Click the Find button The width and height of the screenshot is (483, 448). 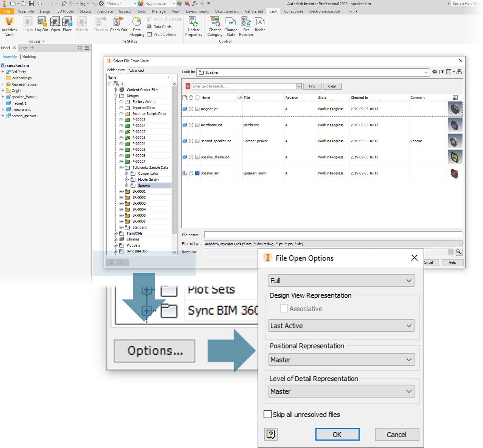312,86
